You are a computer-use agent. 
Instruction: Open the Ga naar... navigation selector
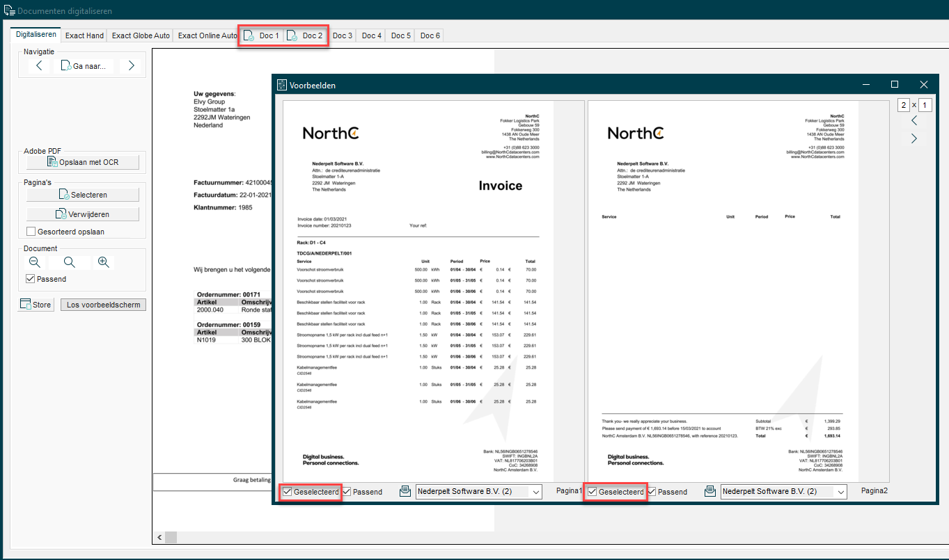[x=83, y=66]
